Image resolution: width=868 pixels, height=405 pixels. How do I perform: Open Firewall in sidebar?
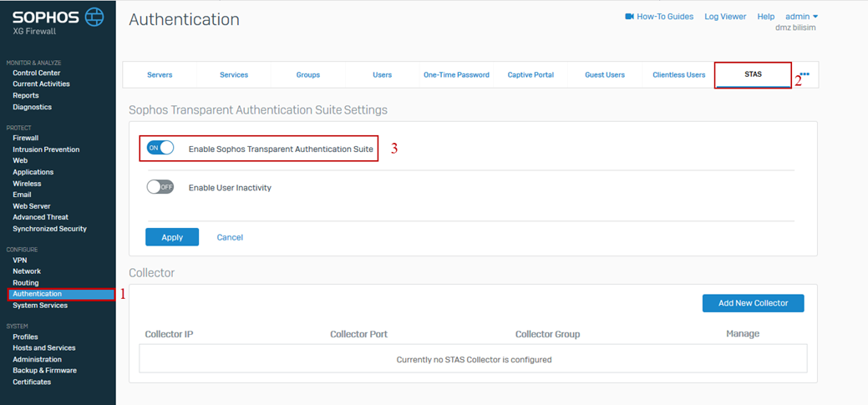(25, 138)
